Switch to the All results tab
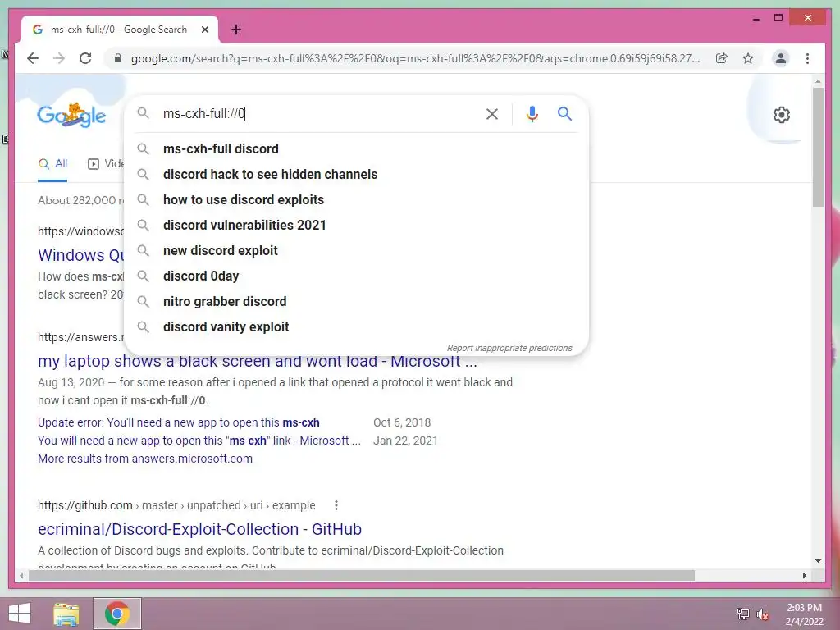The image size is (840, 630). [53, 164]
